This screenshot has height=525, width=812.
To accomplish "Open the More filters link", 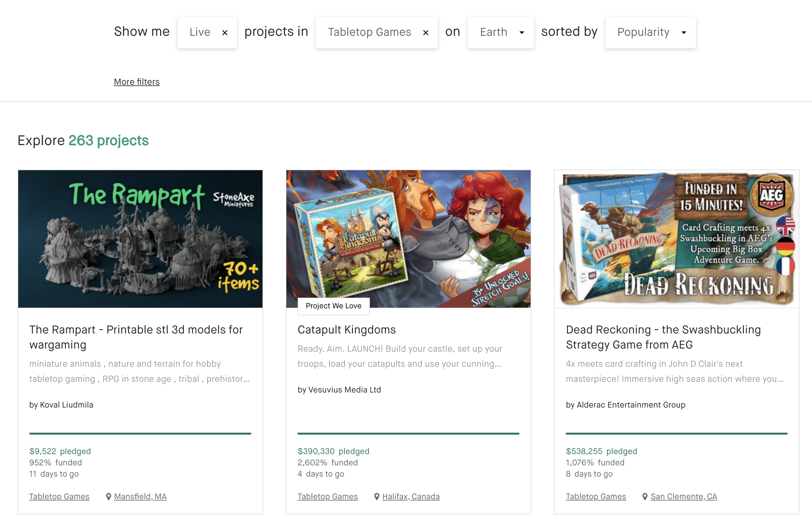I will 136,82.
